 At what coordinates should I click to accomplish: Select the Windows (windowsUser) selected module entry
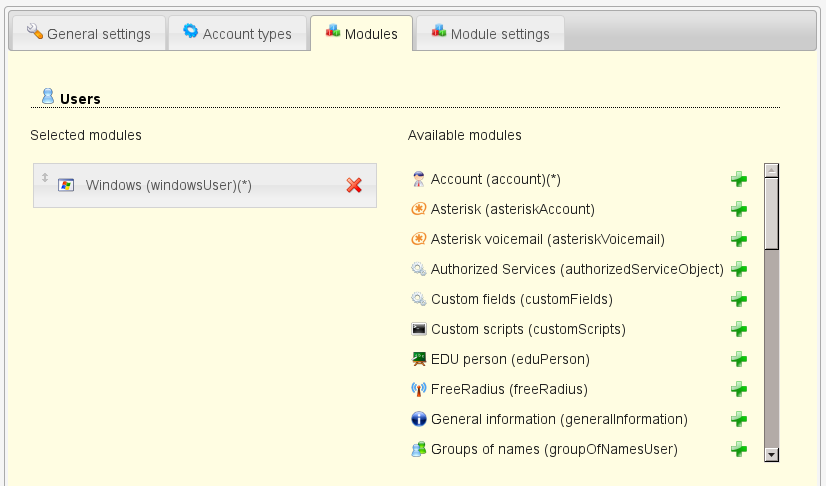pos(168,185)
